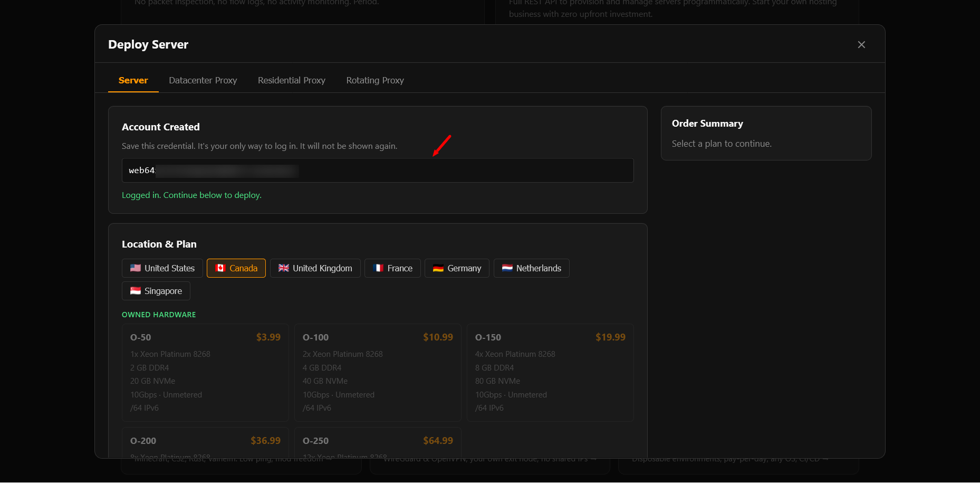Click '40 GB NVMe' in O-100 card
This screenshot has width=980, height=483.
tap(325, 381)
